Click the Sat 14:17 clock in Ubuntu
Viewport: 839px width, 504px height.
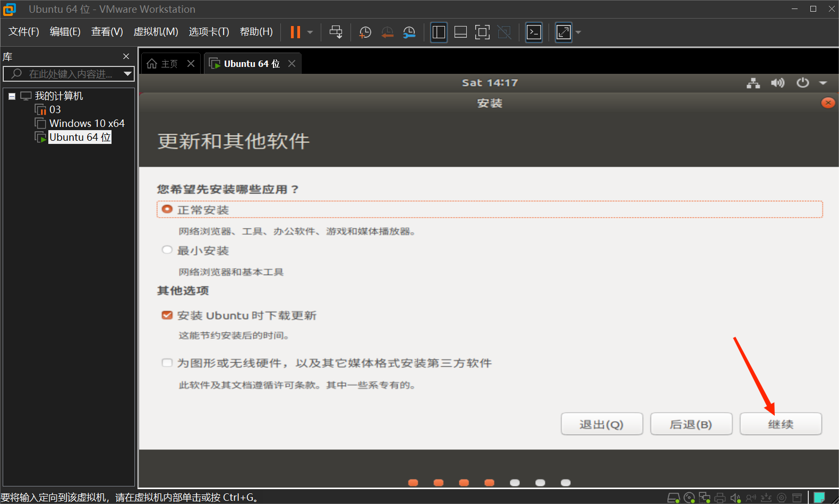tap(490, 83)
